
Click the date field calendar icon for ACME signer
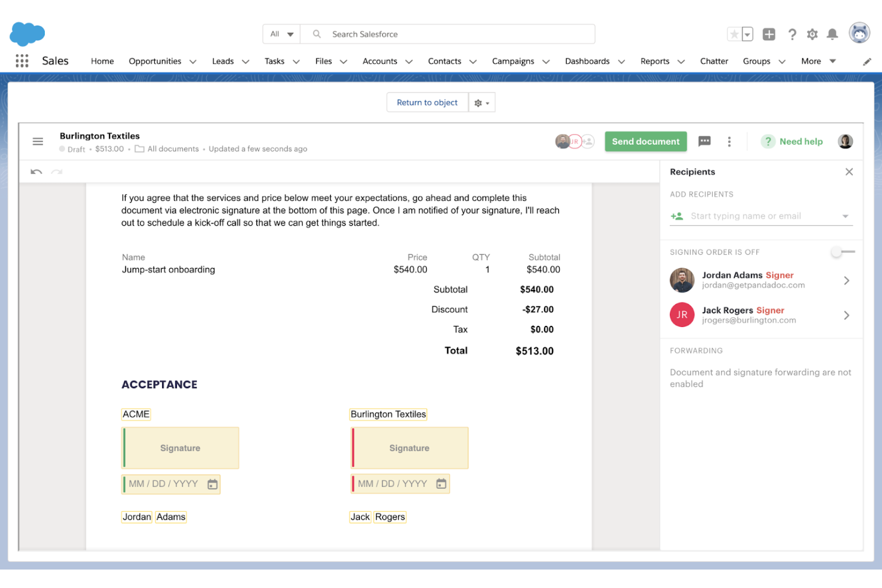212,484
